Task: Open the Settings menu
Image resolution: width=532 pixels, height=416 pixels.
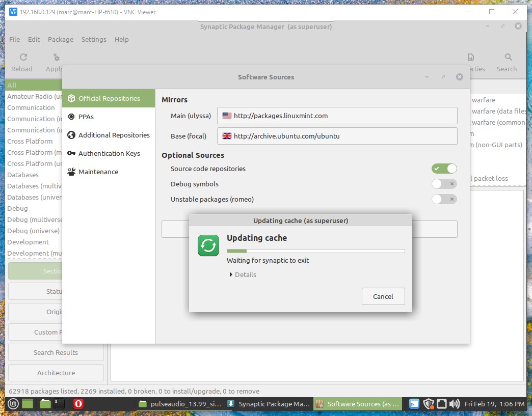Action: [x=94, y=39]
